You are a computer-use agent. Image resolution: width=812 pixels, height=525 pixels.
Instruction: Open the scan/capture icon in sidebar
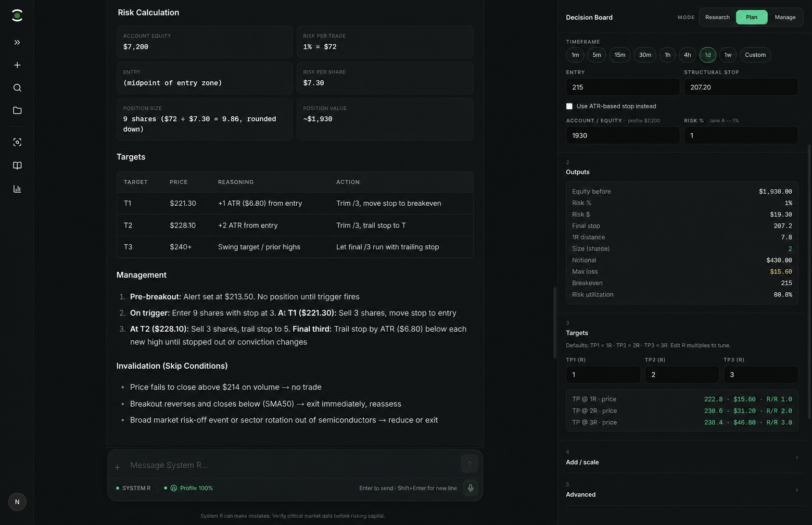(17, 142)
